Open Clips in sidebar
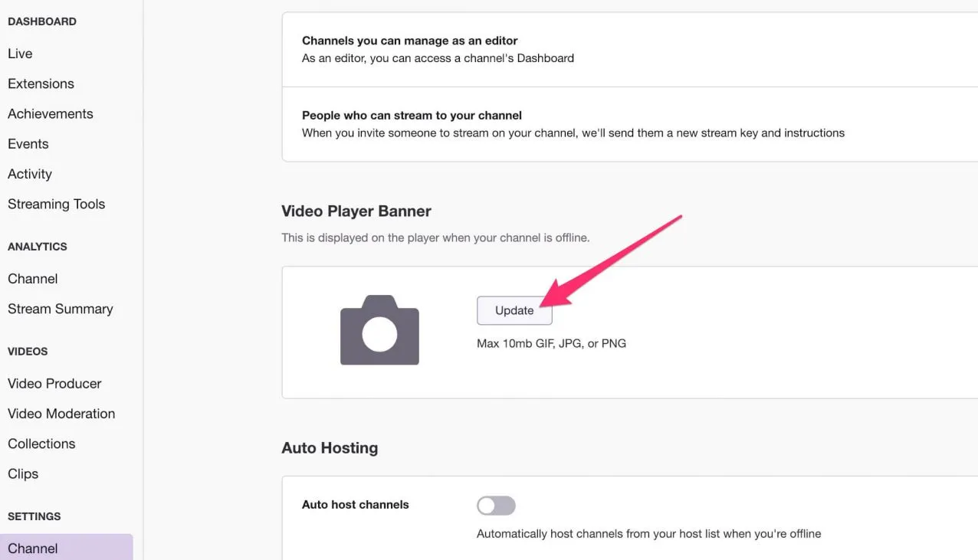 [x=23, y=473]
